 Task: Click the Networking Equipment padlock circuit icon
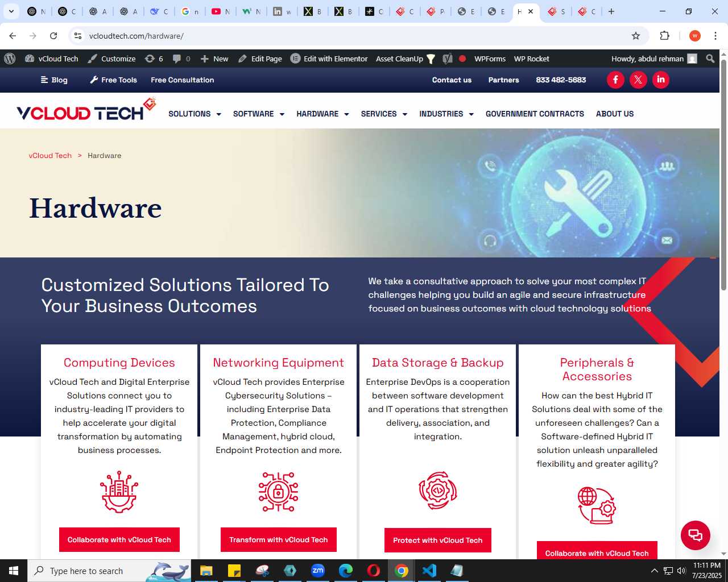coord(279,492)
